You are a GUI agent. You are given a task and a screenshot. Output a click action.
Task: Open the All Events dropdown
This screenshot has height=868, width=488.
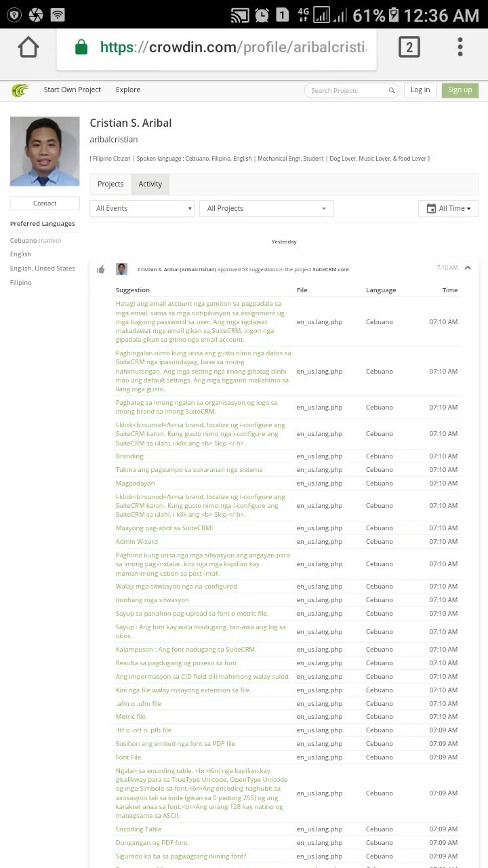pos(142,208)
